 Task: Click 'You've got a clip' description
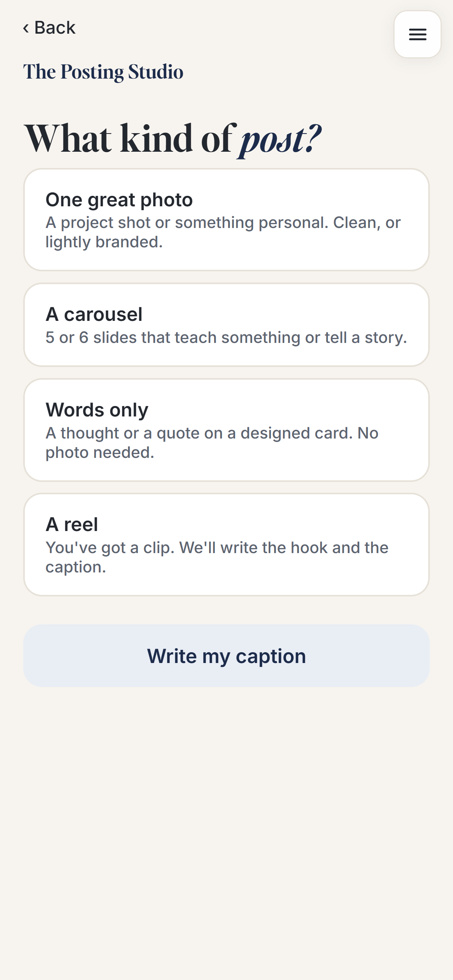217,557
